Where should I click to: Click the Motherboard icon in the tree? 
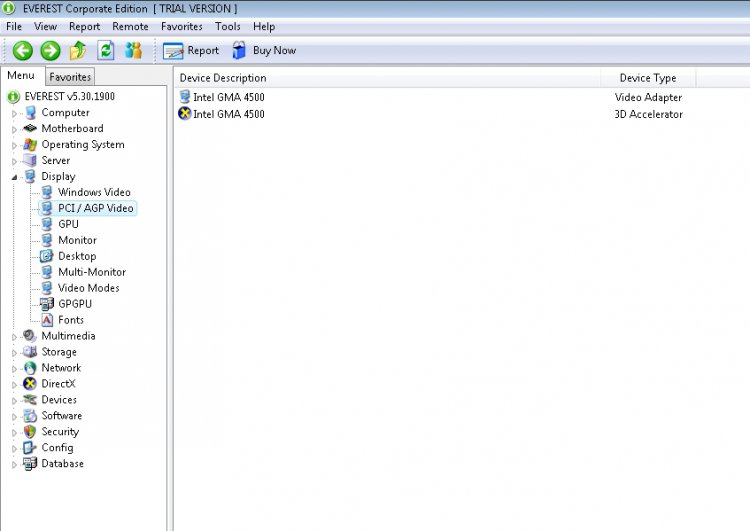coord(30,128)
